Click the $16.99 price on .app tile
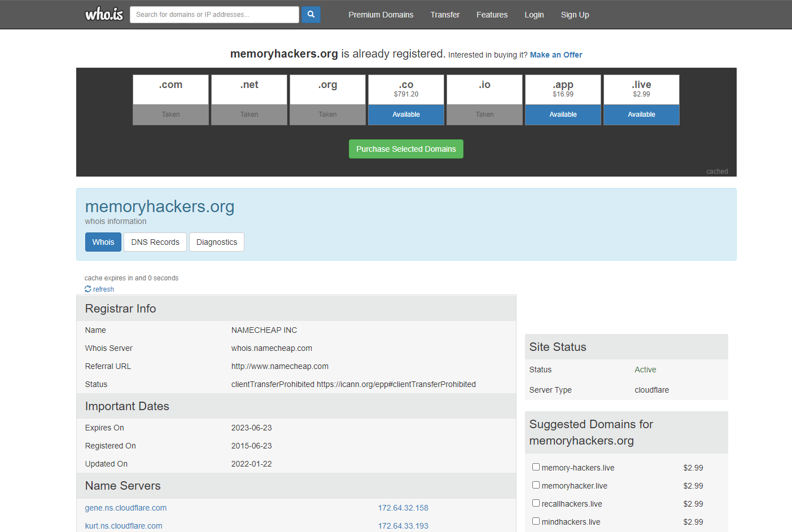Viewport: 792px width, 532px height. coord(563,94)
